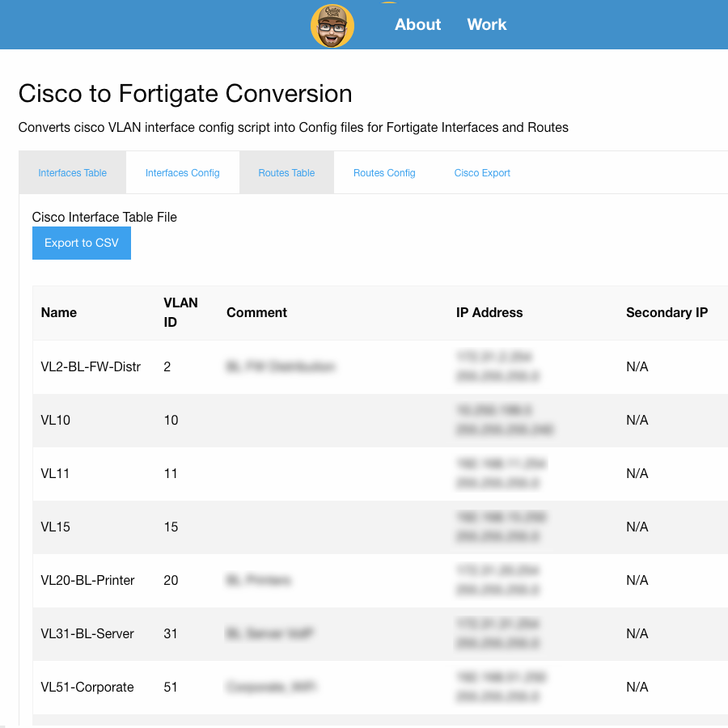Click the Comment column header
Viewport: 728px width, 728px height.
coord(256,312)
